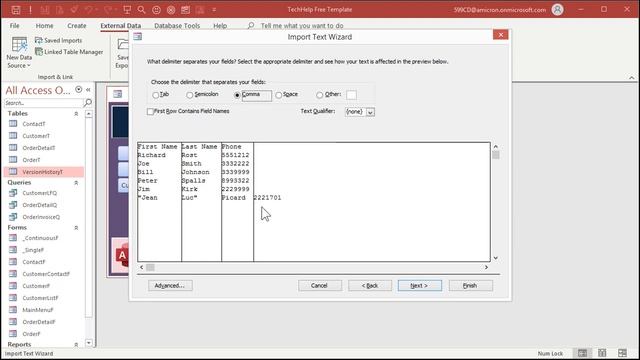Open the Create tab
640x360 pixels.
(77, 26)
